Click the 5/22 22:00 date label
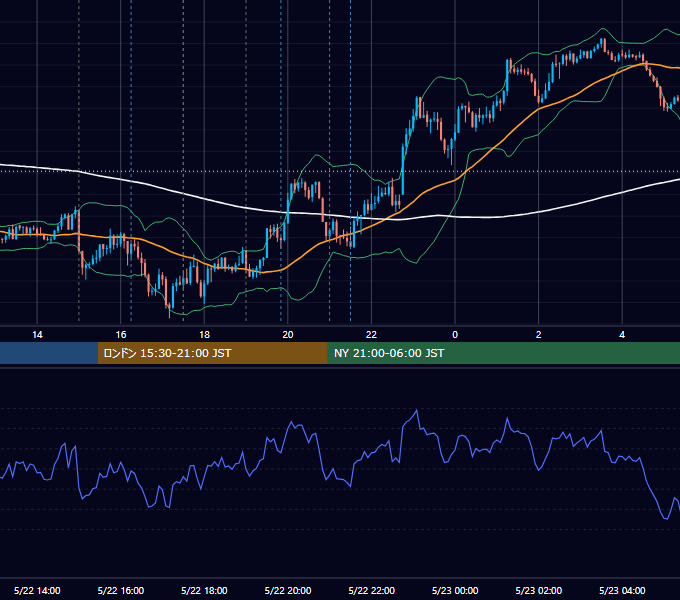Image resolution: width=680 pixels, height=600 pixels. pos(372,590)
